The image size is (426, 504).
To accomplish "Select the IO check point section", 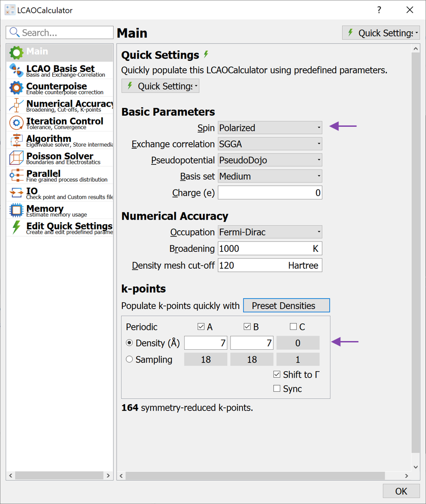I will (x=60, y=193).
